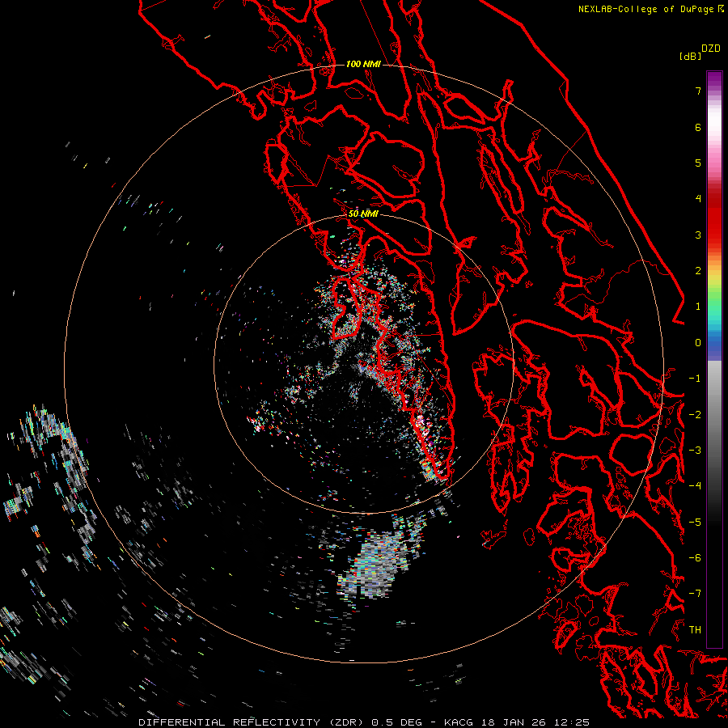Screen dimensions: 728x728
Task: Click the 50 NMI range ring label
Action: coord(363,214)
